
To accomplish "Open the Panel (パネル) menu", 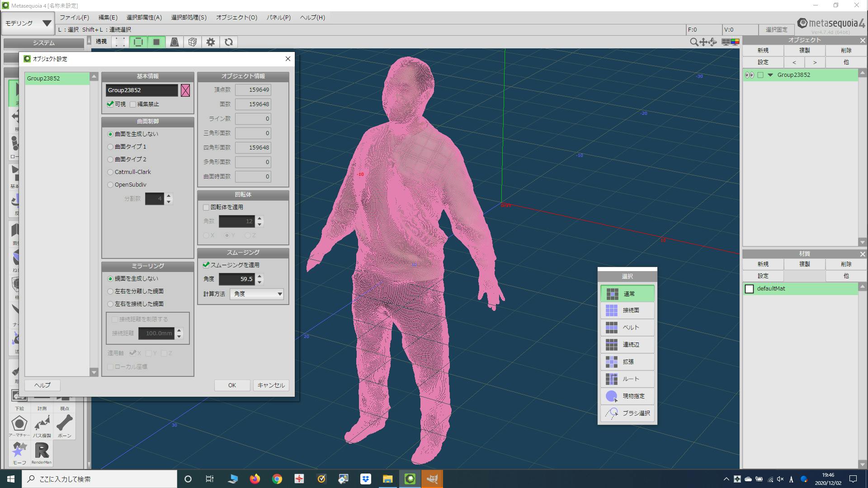I will click(x=278, y=17).
